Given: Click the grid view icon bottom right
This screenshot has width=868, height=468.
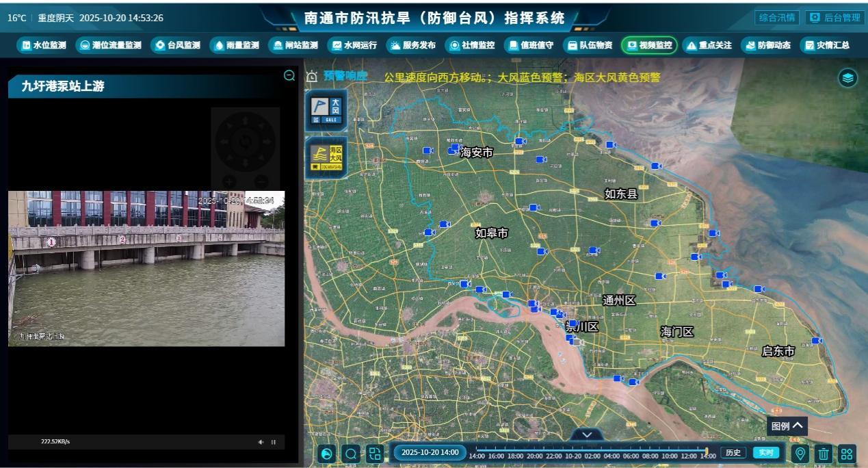Looking at the screenshot, I should click(847, 453).
